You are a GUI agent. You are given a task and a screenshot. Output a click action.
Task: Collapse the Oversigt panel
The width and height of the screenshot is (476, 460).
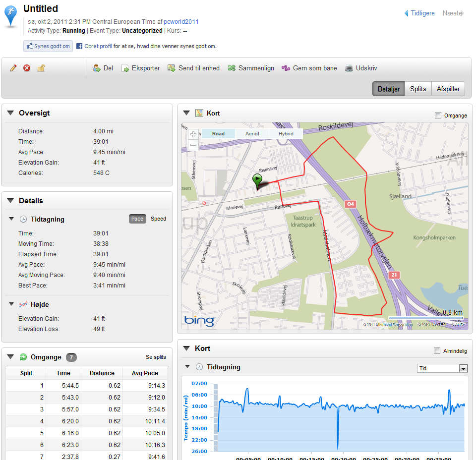tap(10, 113)
